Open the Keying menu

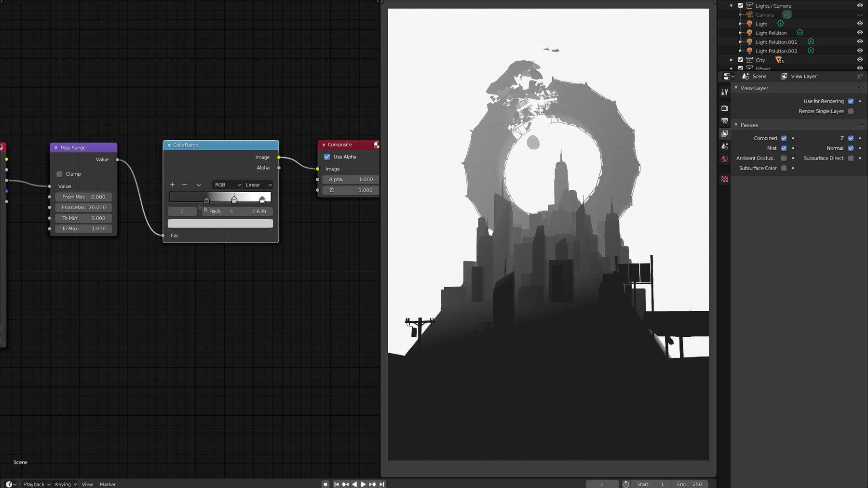pos(66,484)
